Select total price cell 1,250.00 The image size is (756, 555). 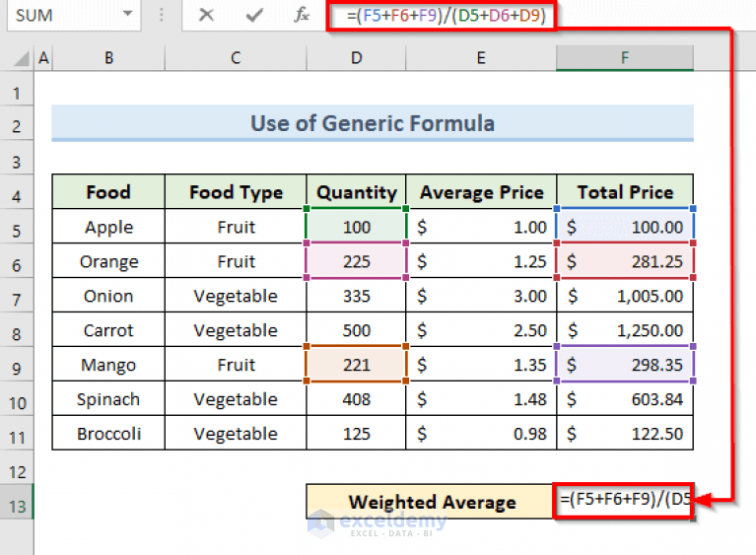625,330
